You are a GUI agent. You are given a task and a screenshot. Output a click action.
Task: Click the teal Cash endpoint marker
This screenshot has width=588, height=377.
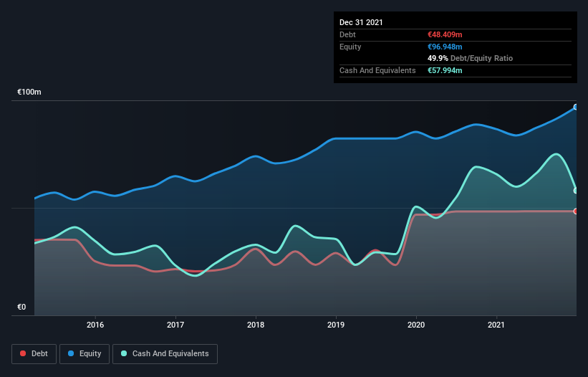click(576, 191)
